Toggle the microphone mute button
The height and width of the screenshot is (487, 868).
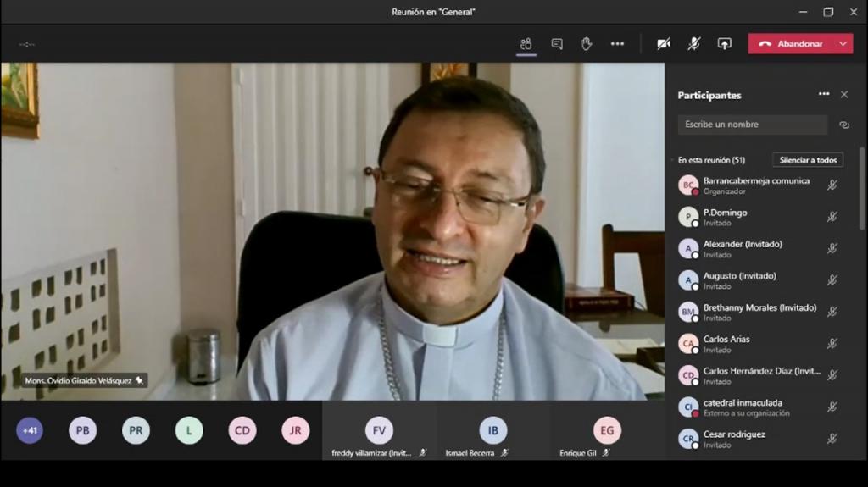[x=694, y=44]
